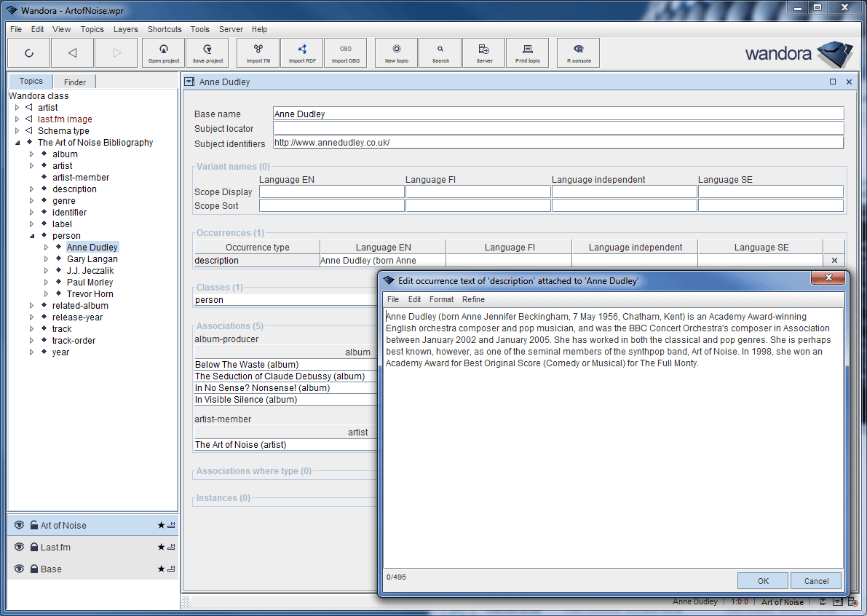Image resolution: width=867 pixels, height=616 pixels.
Task: Import a topic map via Import TM
Action: point(258,52)
